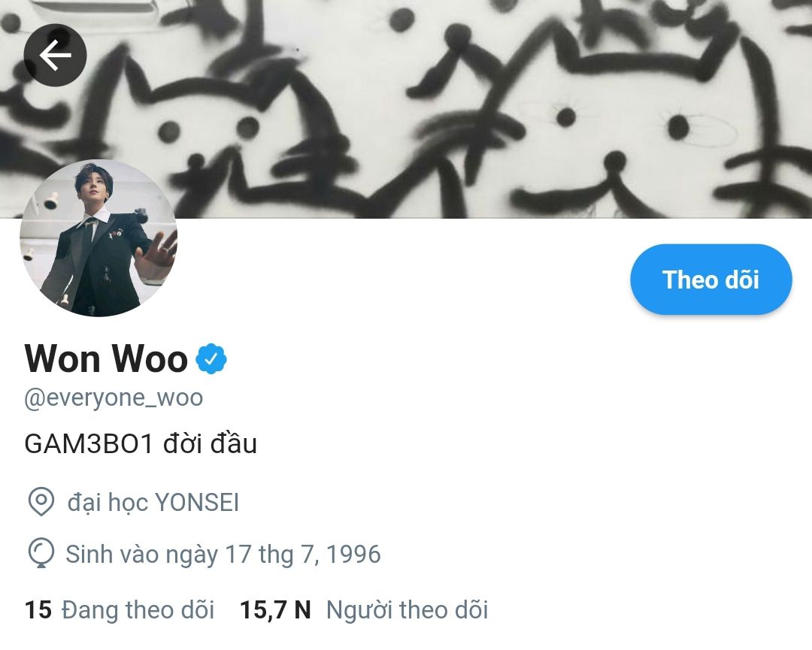Open the Đang theo dõi following list

[138, 609]
